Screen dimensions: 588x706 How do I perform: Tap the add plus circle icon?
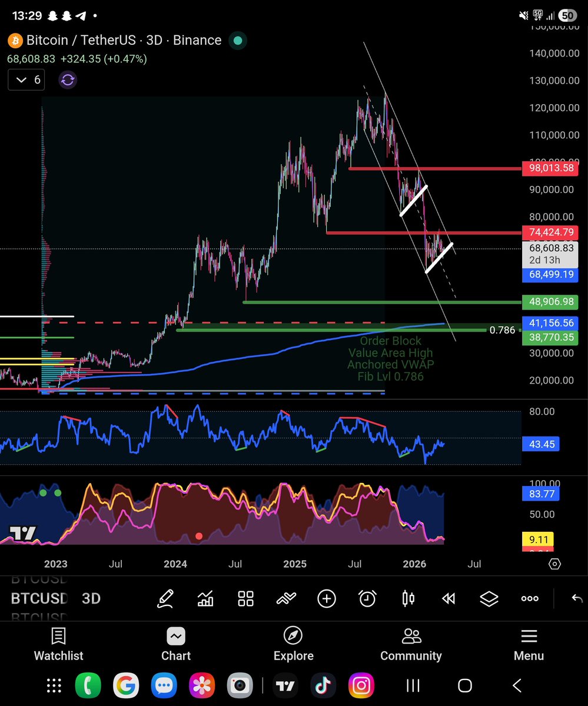tap(327, 599)
